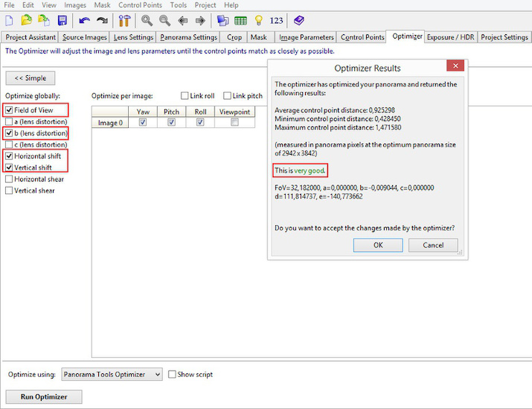Toggle the Link roll checkbox
The height and width of the screenshot is (409, 532).
[x=185, y=96]
